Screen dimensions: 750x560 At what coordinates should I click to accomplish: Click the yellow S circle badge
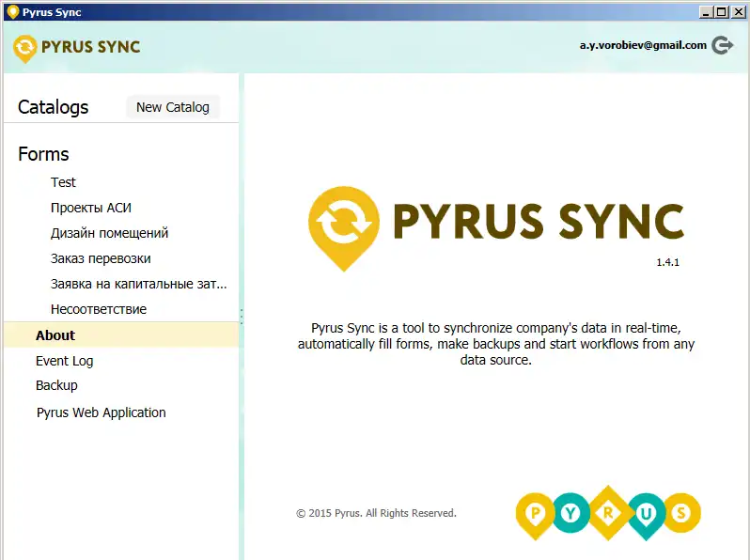pyautogui.click(x=681, y=513)
